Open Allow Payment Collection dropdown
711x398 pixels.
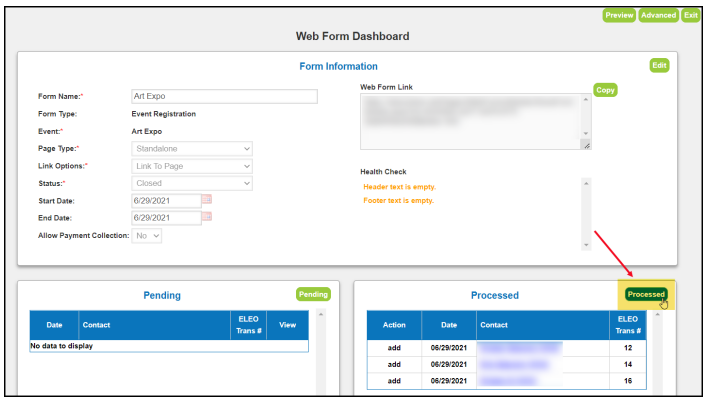146,236
